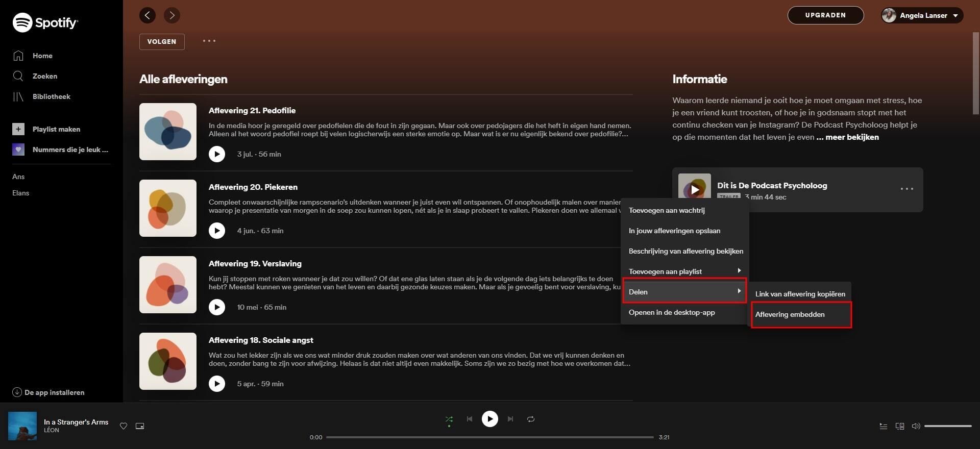Play Aflevering 19. Verslaving
Viewport: 980px width, 449px height.
[x=217, y=307]
